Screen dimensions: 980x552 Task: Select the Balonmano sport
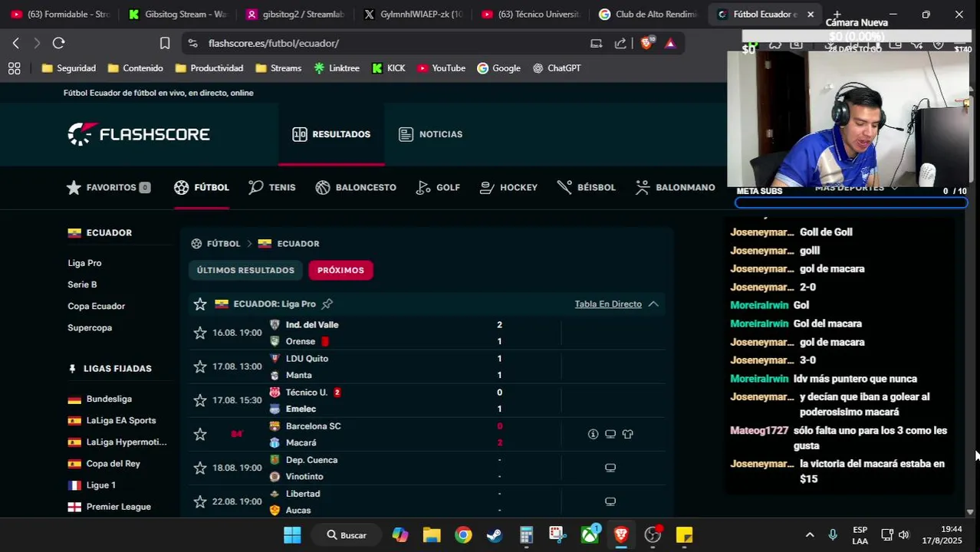pos(676,187)
